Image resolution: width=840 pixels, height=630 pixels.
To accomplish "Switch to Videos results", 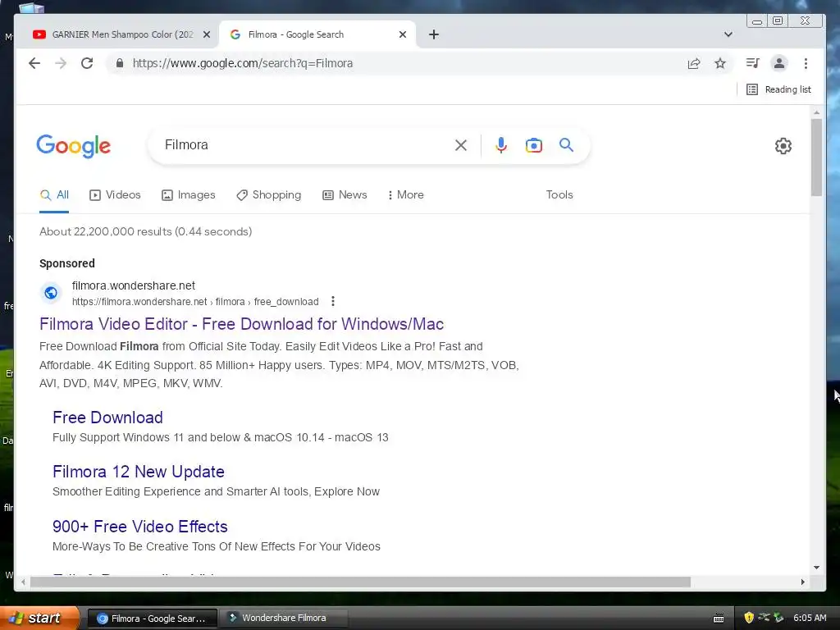I will coord(115,195).
